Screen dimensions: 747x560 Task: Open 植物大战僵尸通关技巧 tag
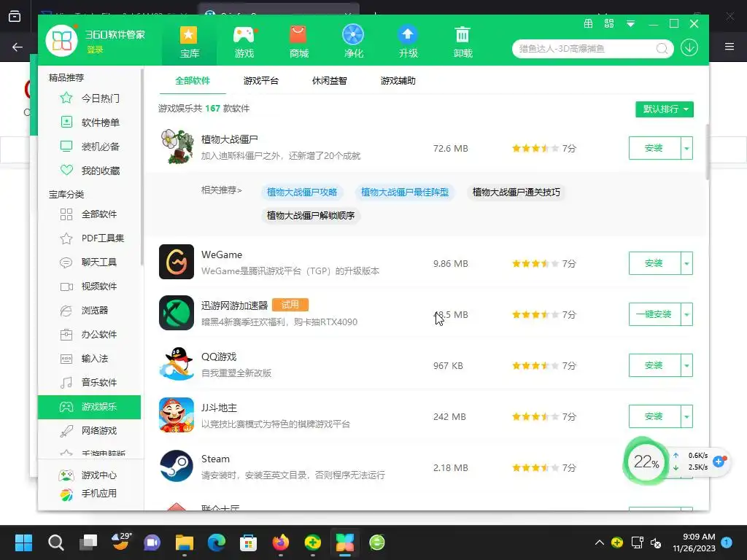pos(516,192)
